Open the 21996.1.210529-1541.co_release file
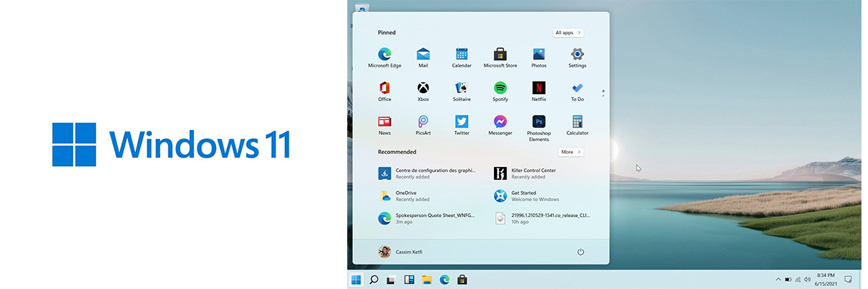 [544, 218]
